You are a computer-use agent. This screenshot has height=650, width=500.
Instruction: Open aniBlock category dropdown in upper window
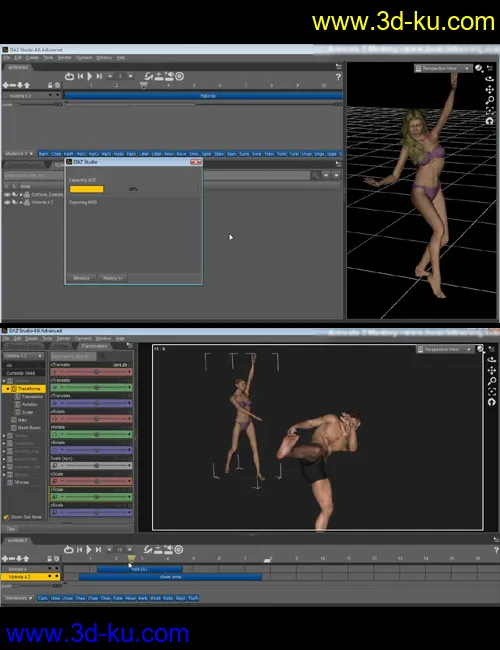(19, 154)
